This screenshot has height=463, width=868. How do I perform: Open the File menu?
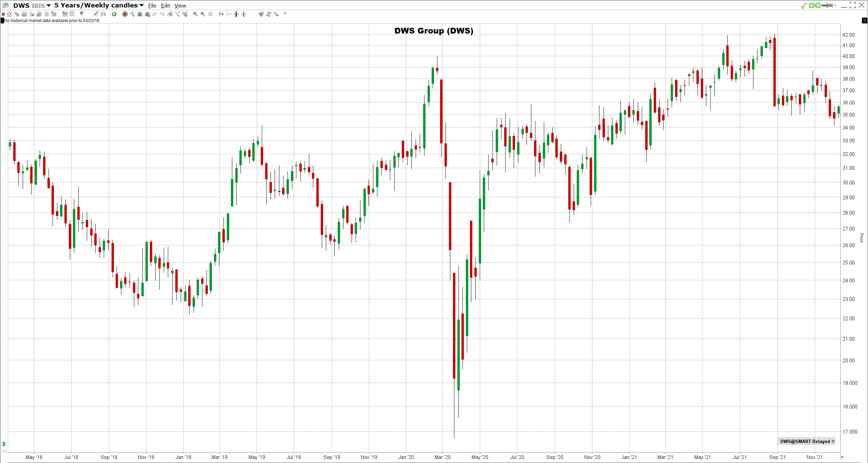click(152, 6)
